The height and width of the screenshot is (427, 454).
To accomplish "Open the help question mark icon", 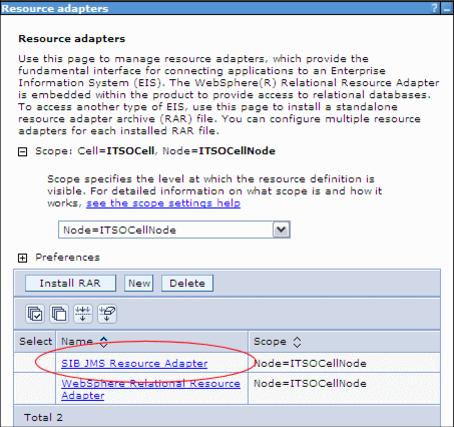I will 435,8.
